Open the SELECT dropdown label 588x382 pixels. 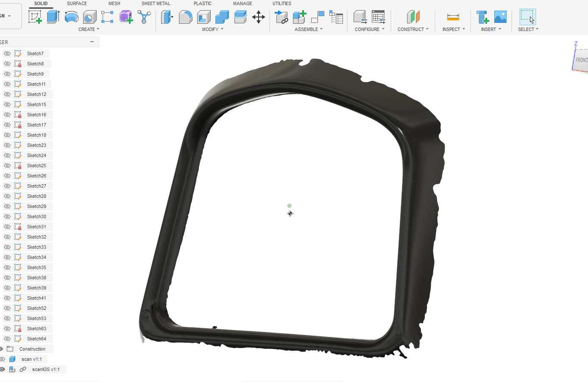pyautogui.click(x=528, y=29)
